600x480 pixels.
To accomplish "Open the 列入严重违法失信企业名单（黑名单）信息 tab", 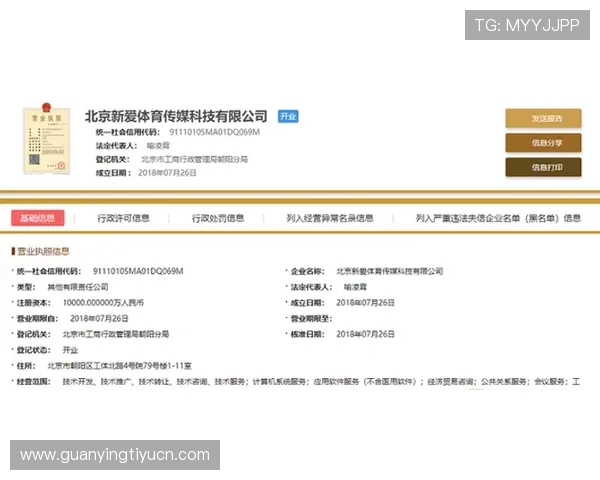I will tap(498, 218).
